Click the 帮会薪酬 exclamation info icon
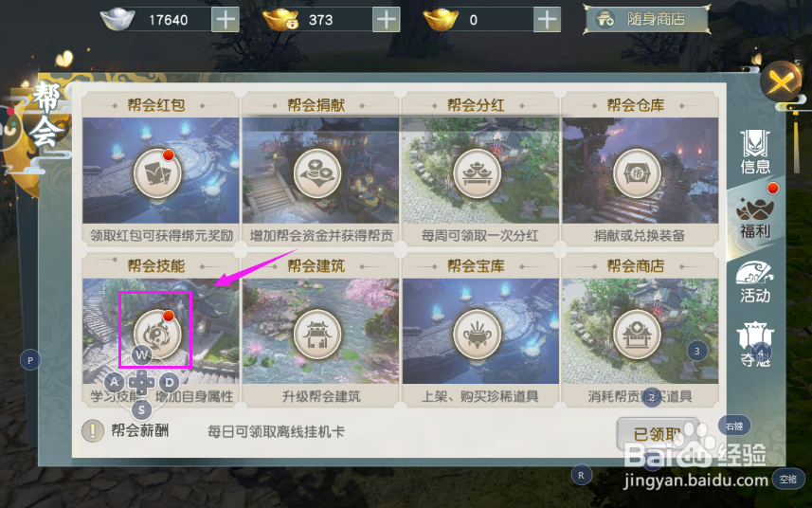 [x=93, y=430]
